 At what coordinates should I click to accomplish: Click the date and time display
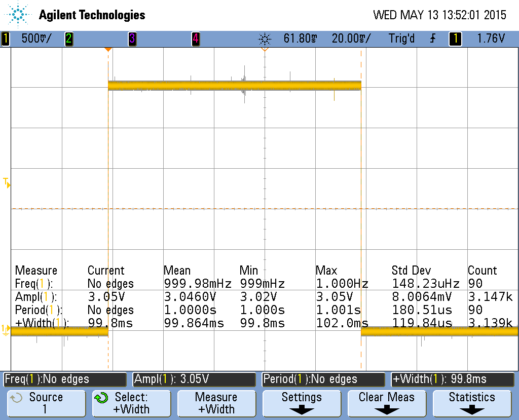coord(439,15)
